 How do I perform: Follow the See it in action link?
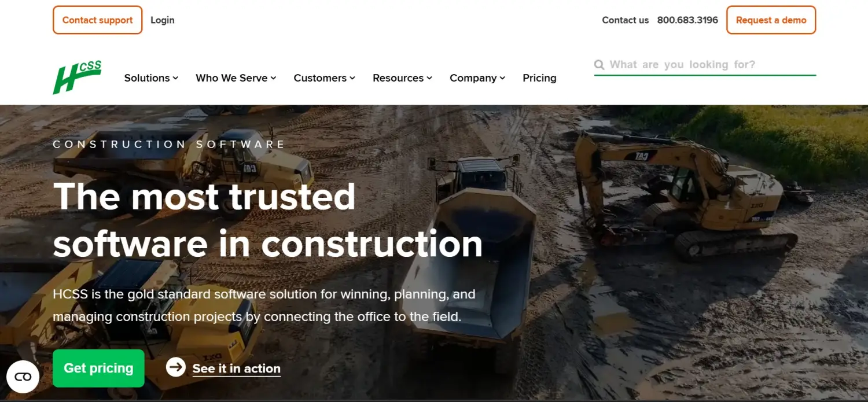237,368
